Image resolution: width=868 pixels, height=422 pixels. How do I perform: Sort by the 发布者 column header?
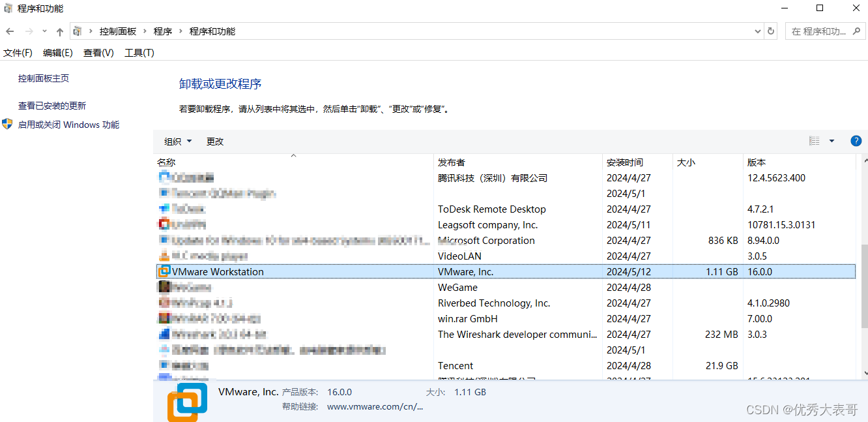519,162
